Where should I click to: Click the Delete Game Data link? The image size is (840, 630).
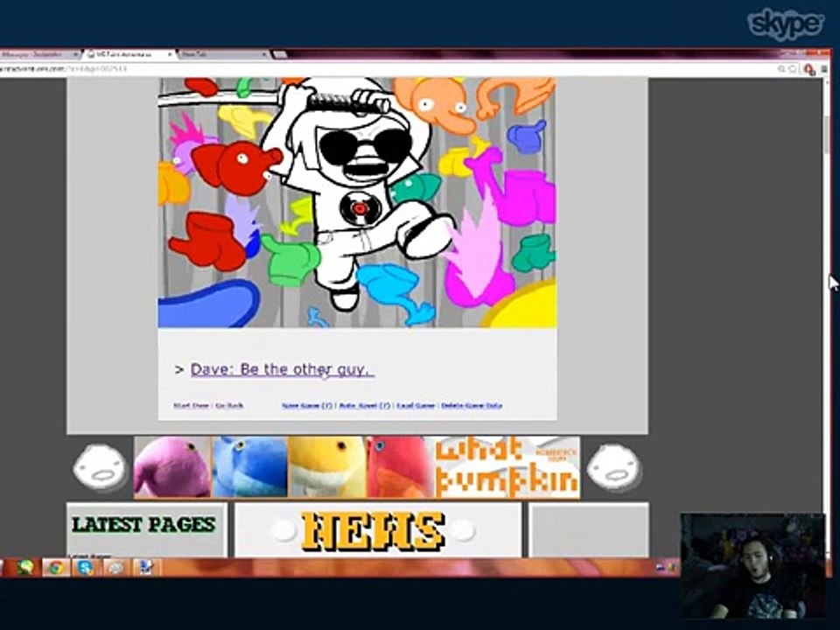click(x=472, y=405)
